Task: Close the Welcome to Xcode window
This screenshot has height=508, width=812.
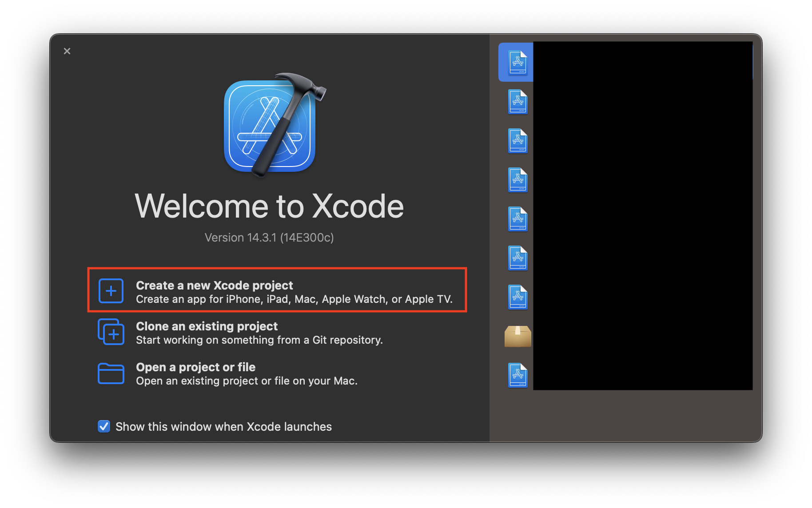Action: coord(67,51)
